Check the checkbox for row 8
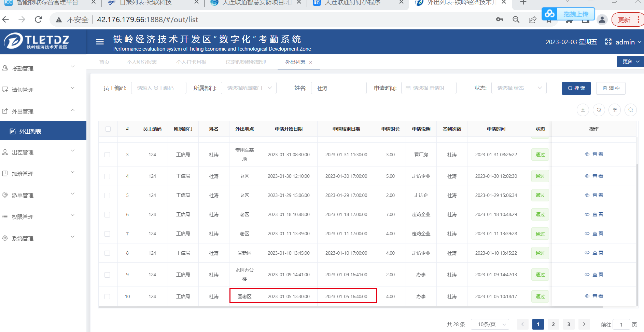The height and width of the screenshot is (332, 644). (107, 253)
